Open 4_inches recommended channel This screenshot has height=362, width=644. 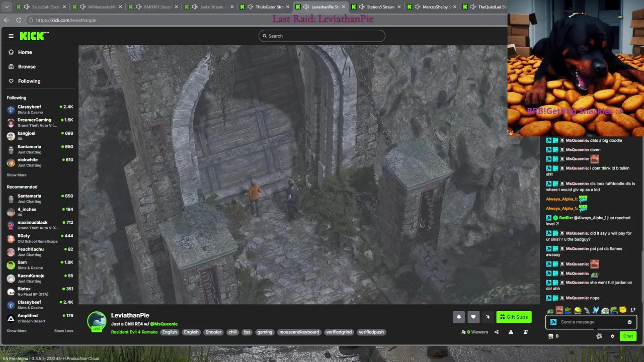40,212
